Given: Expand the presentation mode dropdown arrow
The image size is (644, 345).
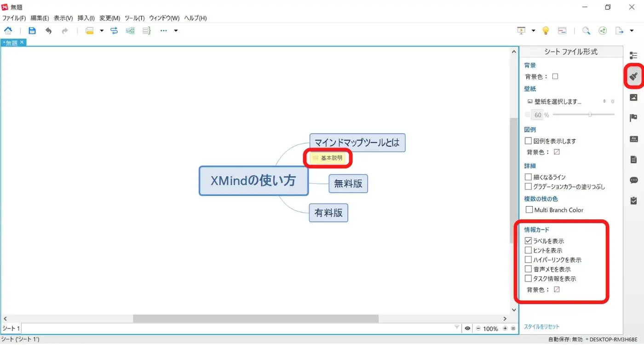Looking at the screenshot, I should point(533,31).
